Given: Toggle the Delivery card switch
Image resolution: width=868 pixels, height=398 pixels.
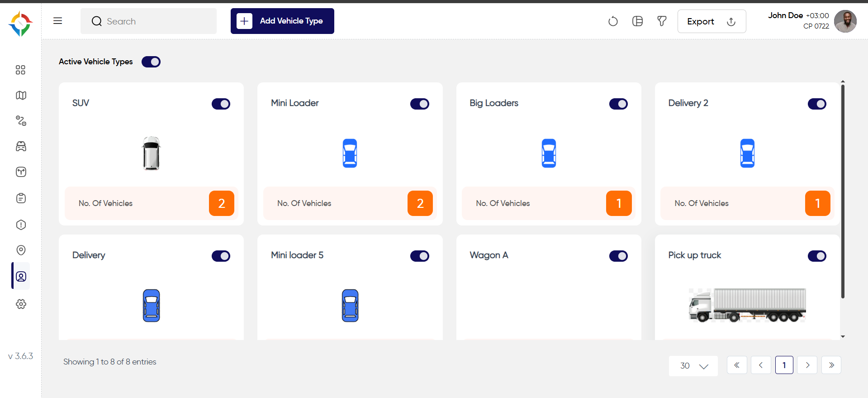Looking at the screenshot, I should (x=221, y=256).
